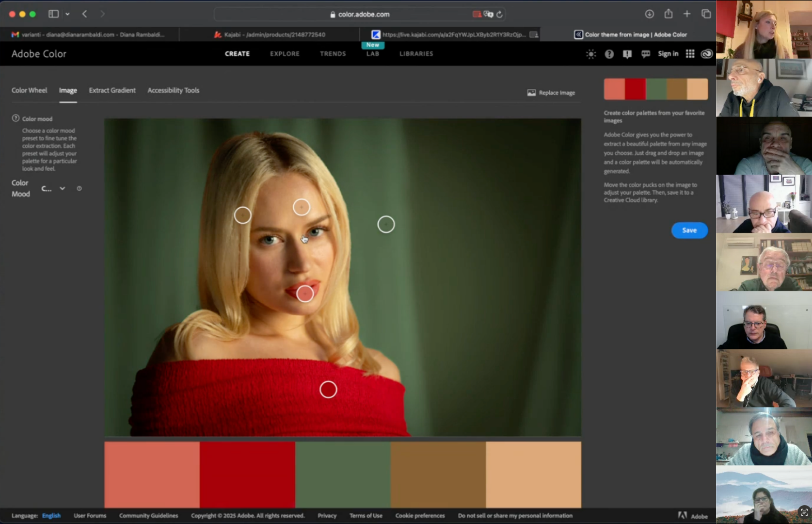The image size is (812, 524).
Task: Open the Safari downloads icon
Action: [649, 14]
